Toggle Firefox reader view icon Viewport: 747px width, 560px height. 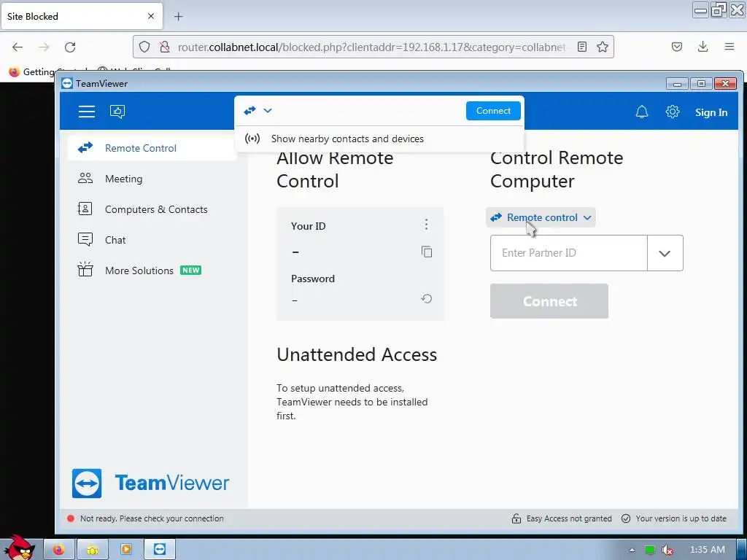click(581, 47)
